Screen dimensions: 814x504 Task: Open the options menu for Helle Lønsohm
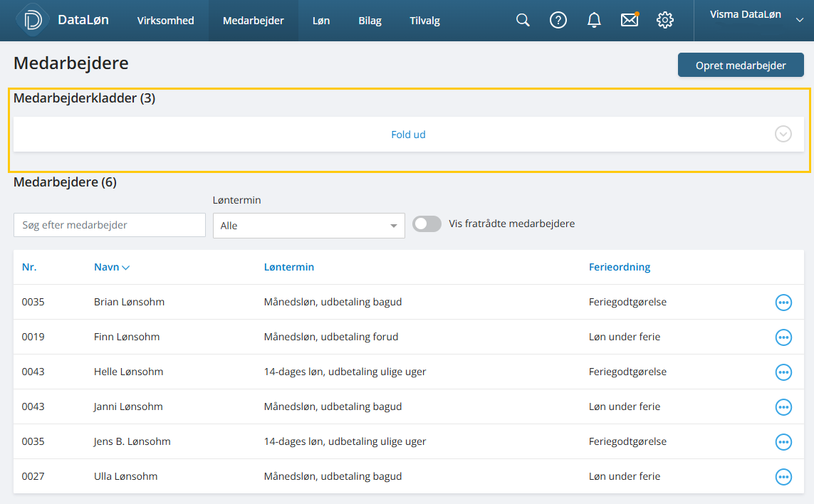tap(783, 372)
